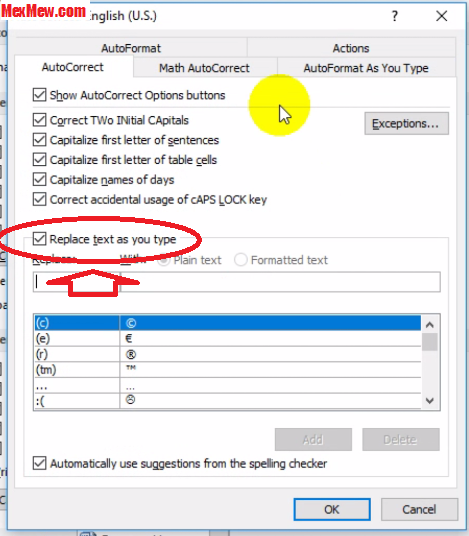469x536 pixels.
Task: Open the dialog Help question mark
Action: coord(395,16)
